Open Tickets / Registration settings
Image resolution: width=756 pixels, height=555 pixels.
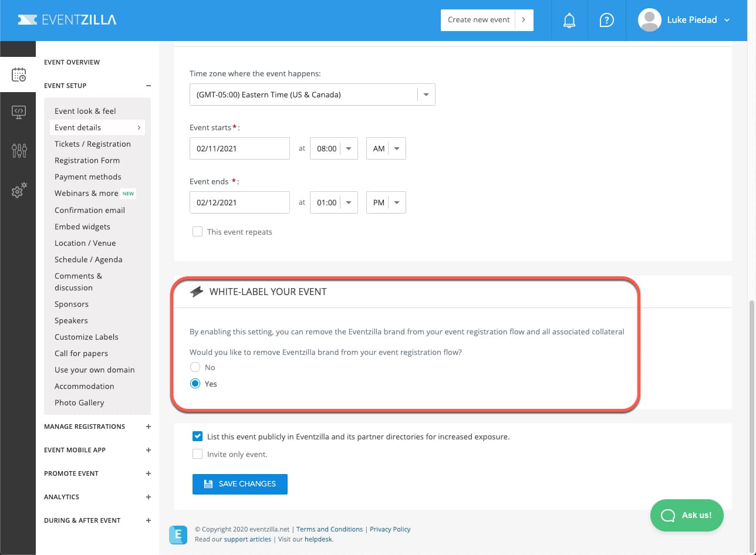pos(93,144)
